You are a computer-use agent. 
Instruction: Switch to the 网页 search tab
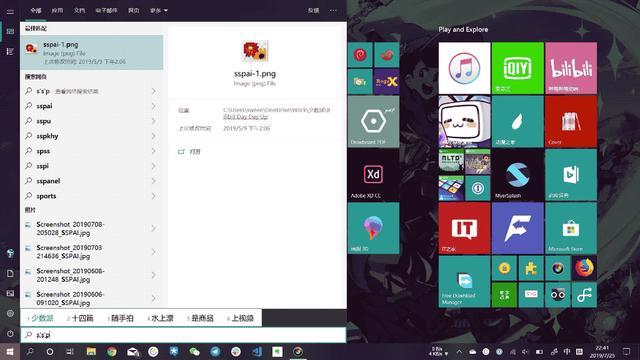133,10
